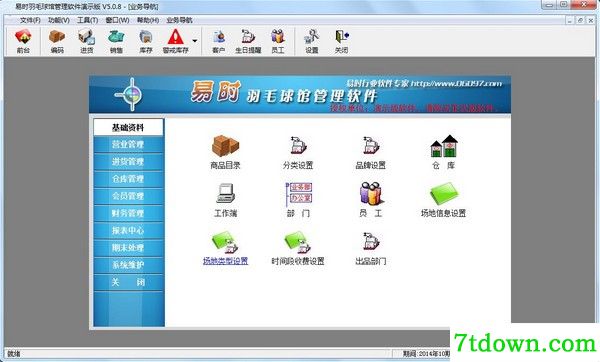
Task: Open the 部 门 department icon
Action: tap(298, 194)
